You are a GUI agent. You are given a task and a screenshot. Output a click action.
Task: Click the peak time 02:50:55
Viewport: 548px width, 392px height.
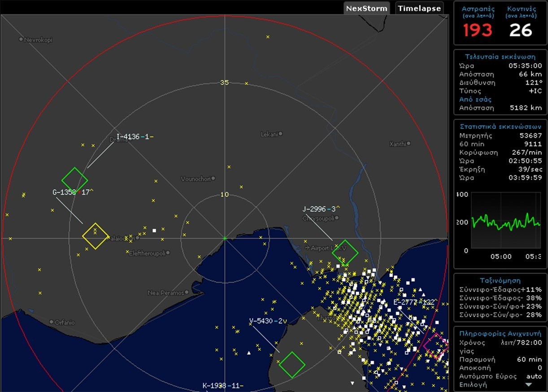[x=525, y=161]
